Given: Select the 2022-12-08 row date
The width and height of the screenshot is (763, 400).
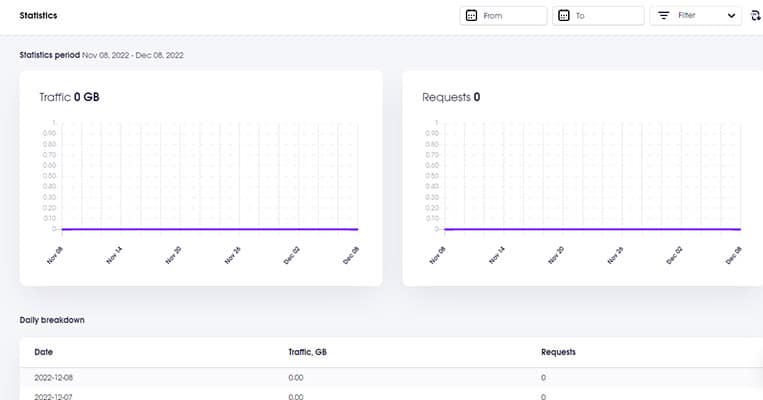Looking at the screenshot, I should pyautogui.click(x=56, y=378).
